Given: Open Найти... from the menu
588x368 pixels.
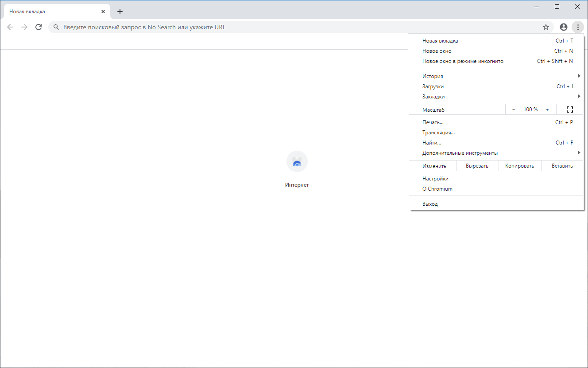Looking at the screenshot, I should 496,143.
